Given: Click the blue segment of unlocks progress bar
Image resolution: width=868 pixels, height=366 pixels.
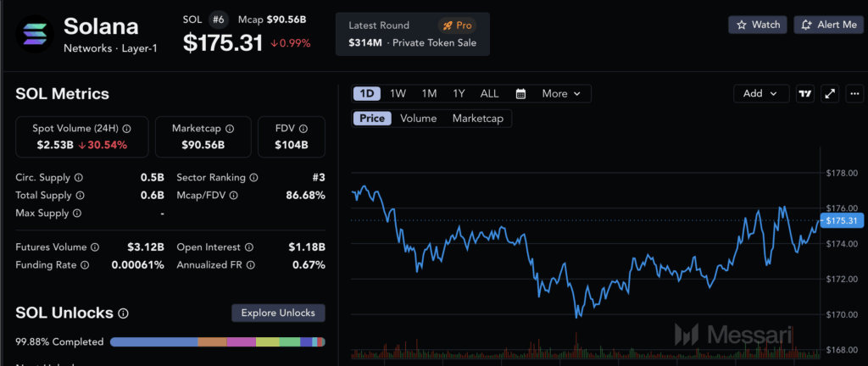Looking at the screenshot, I should click(x=154, y=342).
